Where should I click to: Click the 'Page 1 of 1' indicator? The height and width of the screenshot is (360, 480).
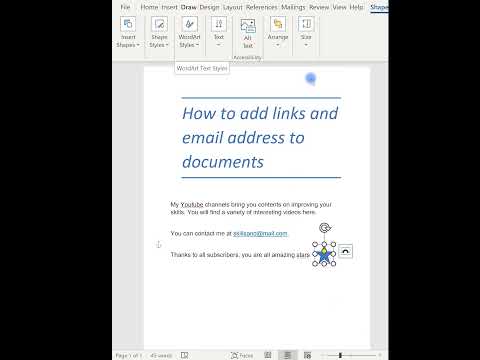point(128,356)
